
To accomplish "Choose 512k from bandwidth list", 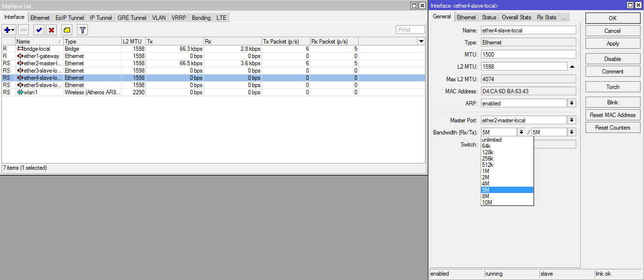I will 507,165.
